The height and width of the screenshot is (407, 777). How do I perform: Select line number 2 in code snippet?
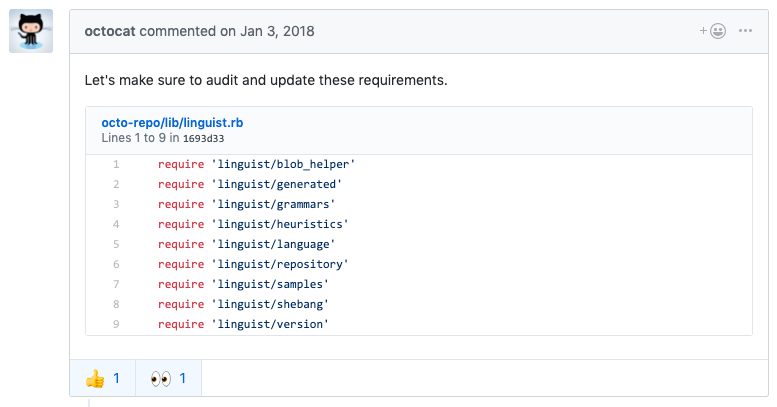(116, 184)
